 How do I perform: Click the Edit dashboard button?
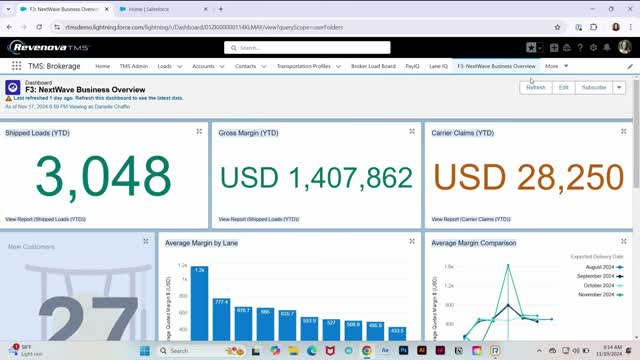(x=564, y=88)
